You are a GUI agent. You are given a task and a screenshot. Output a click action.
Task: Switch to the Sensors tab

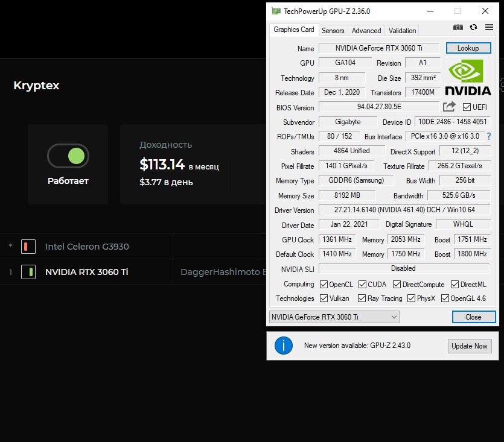coord(333,31)
